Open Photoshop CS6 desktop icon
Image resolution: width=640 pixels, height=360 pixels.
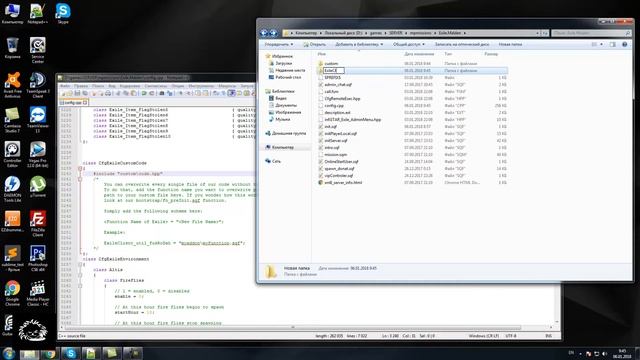tap(38, 258)
